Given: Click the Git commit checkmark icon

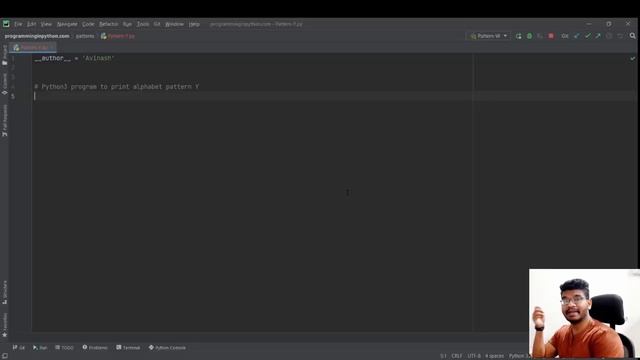Looking at the screenshot, I should (x=588, y=36).
